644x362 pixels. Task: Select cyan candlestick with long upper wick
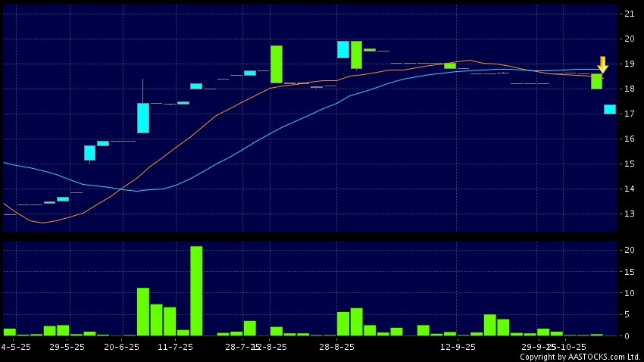coord(143,117)
